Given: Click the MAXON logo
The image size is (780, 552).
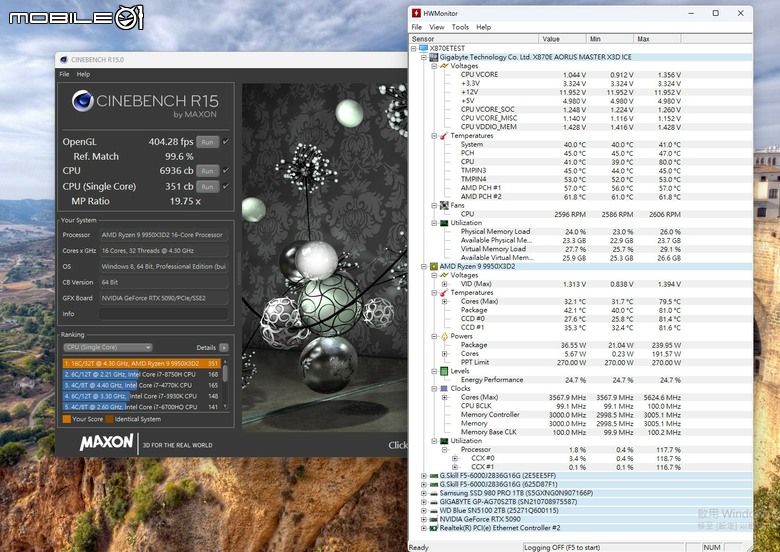Looking at the screenshot, I should [106, 442].
